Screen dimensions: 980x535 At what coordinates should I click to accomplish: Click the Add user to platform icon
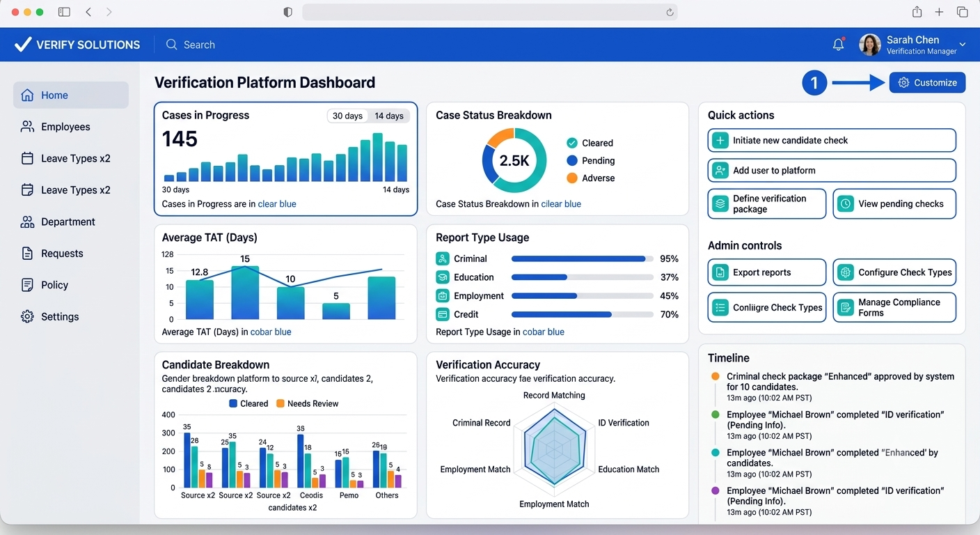coord(720,170)
